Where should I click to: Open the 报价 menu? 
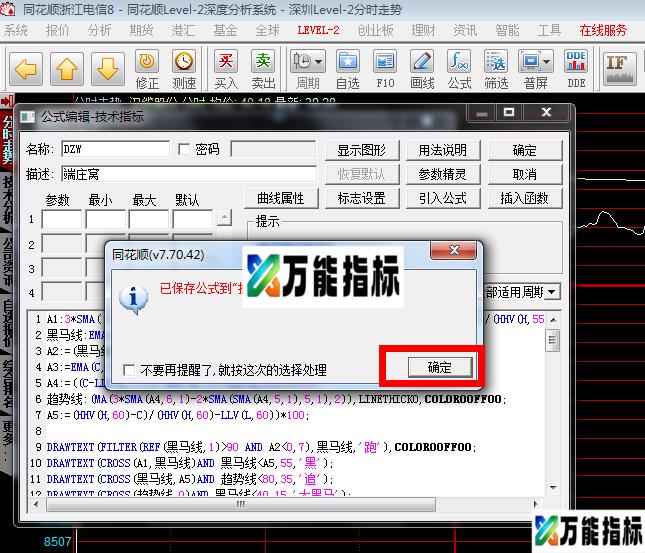(58, 30)
